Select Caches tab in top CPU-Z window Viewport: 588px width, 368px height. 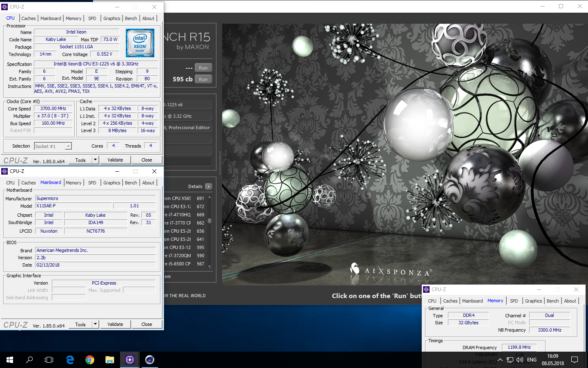[x=29, y=18]
